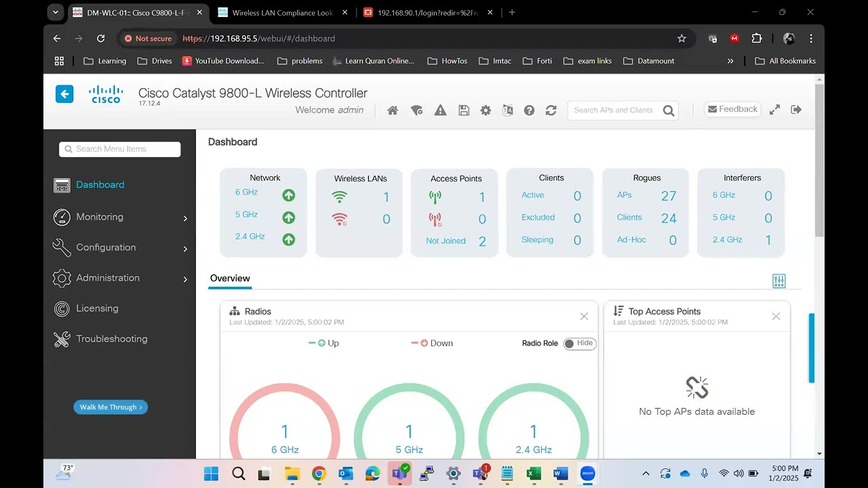868x488 pixels.
Task: Open the Datamount bookmarks folder
Action: [x=648, y=61]
